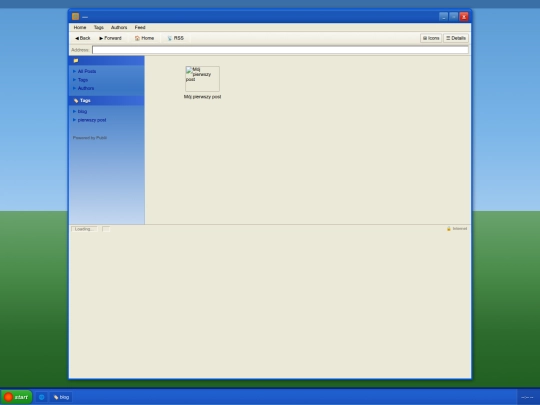The image size is (540, 405).
Task: Follow the Powered by Publii link
Action: (90, 138)
